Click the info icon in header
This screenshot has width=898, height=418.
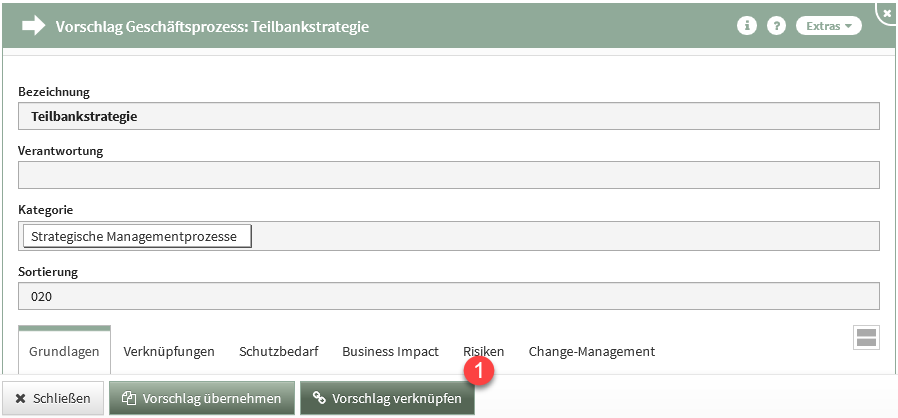[x=745, y=26]
